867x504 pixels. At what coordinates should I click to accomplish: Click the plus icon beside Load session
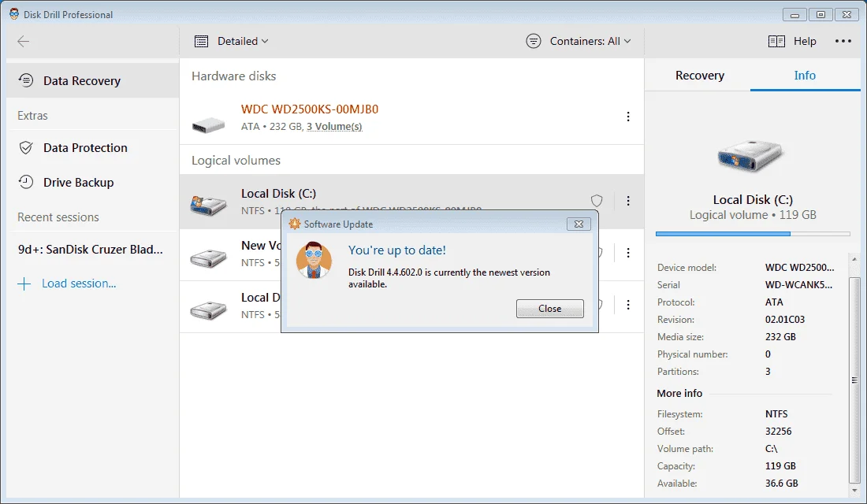coord(24,284)
